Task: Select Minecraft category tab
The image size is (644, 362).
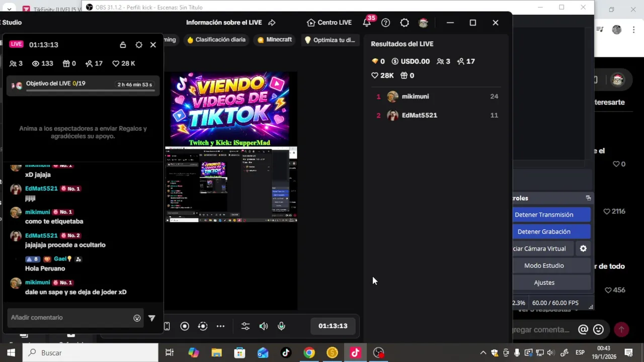Action: [x=275, y=40]
